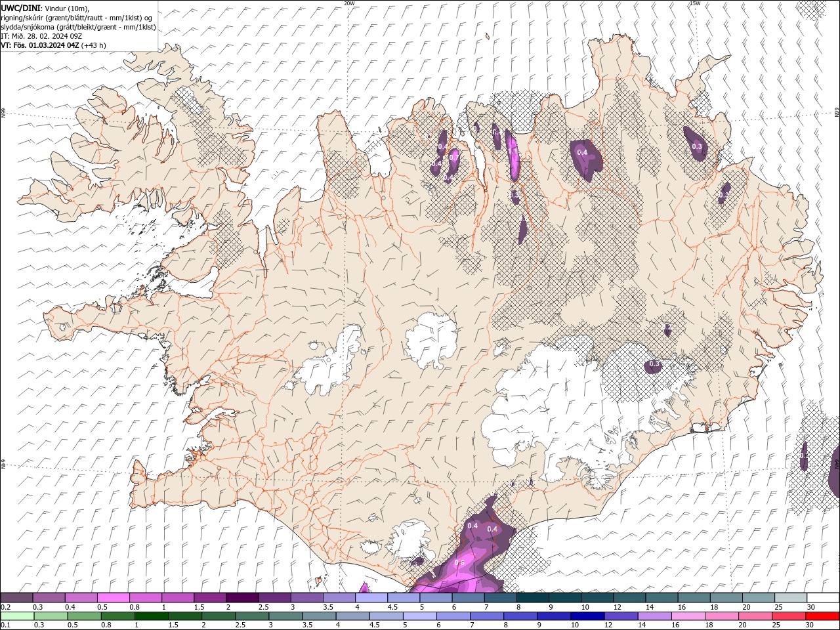Viewport: 840px width, 630px height.
Task: Click the bright pink 0.5 swatch in upper legend
Action: [114, 598]
